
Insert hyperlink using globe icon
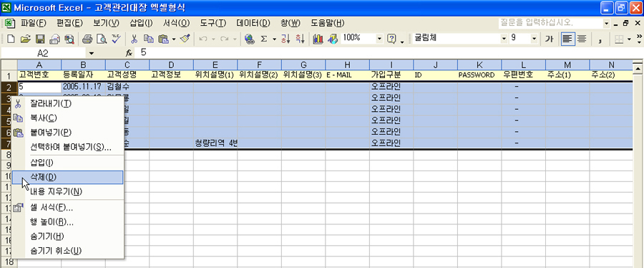point(249,39)
